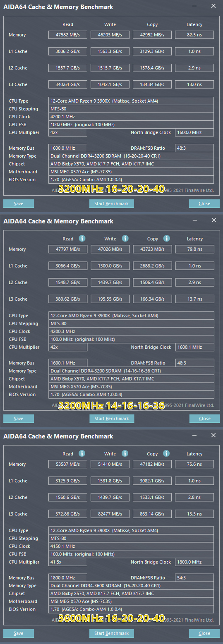This screenshot has width=223, height=644.
Task: Select the memory read value 47797 MB/s
Action: (x=68, y=249)
